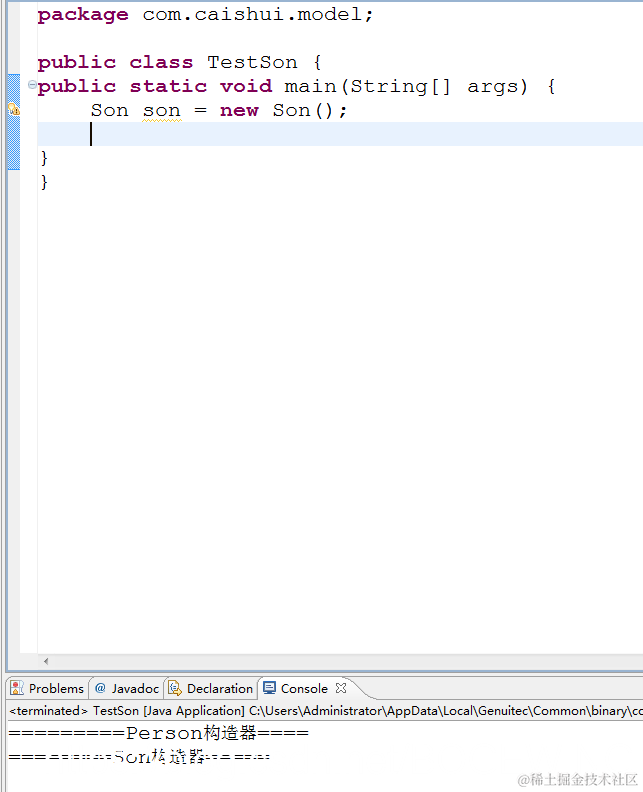Open the Javadoc tab

tap(127, 688)
